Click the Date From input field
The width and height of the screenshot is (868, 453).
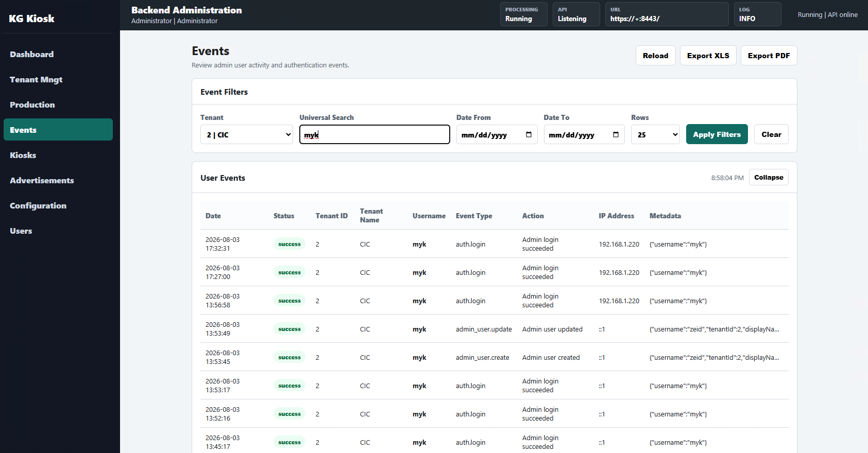(497, 134)
